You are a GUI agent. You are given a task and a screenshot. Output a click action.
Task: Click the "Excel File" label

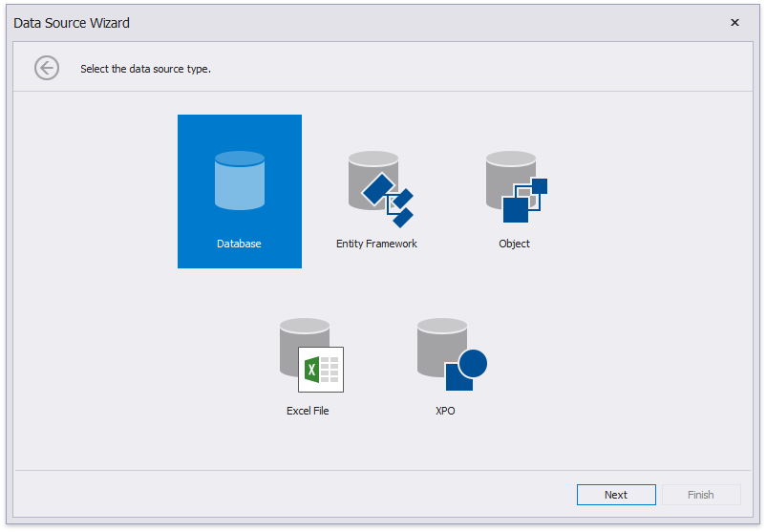308,411
